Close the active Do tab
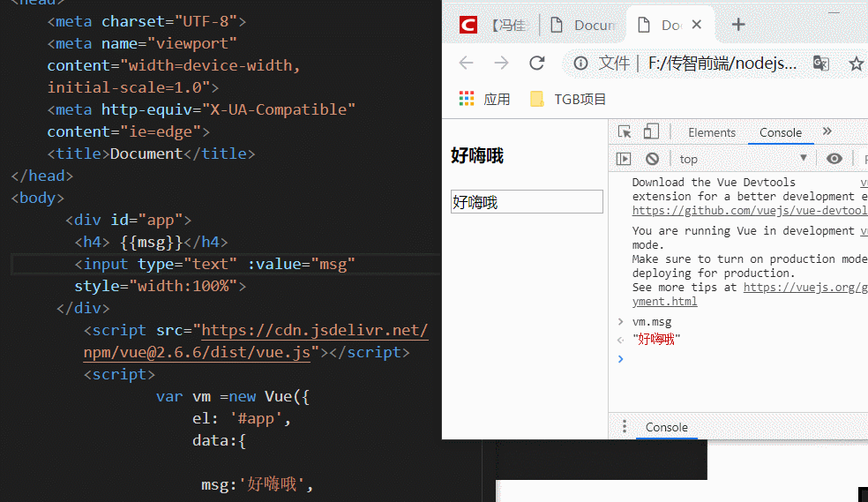This screenshot has height=502, width=868. click(x=697, y=25)
